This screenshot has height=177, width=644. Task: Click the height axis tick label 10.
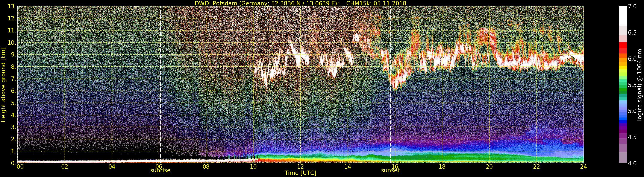point(12,43)
